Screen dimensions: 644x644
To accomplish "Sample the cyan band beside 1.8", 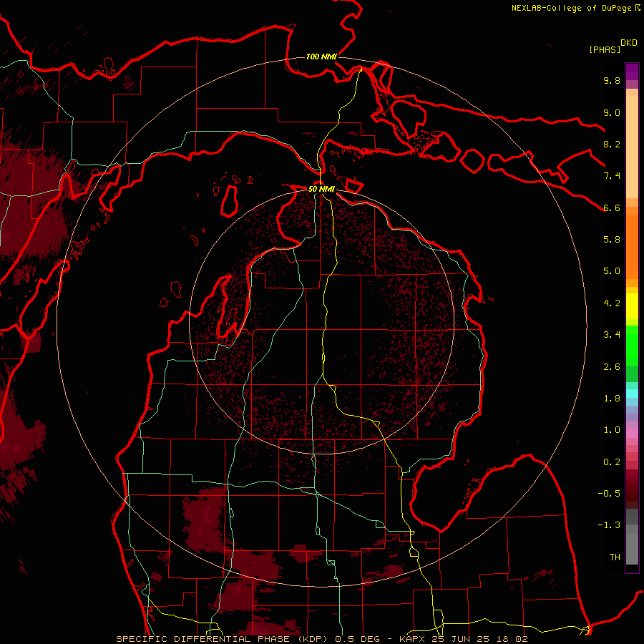I will click(x=632, y=394).
